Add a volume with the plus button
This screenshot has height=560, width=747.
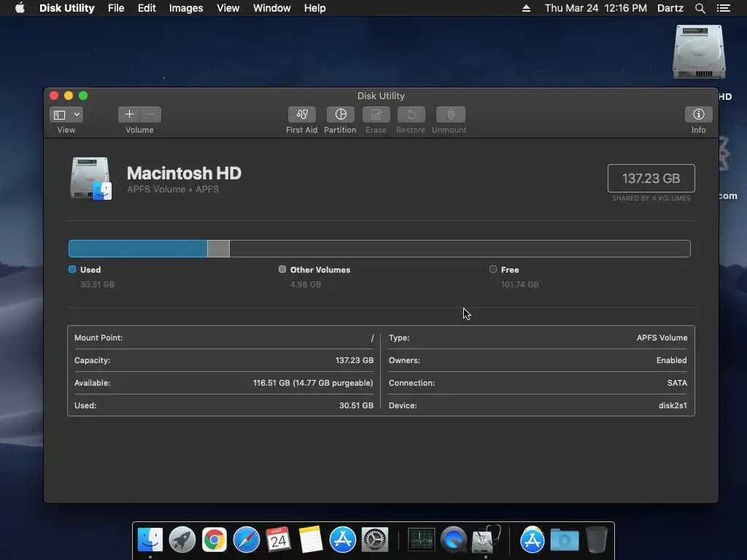tap(129, 114)
